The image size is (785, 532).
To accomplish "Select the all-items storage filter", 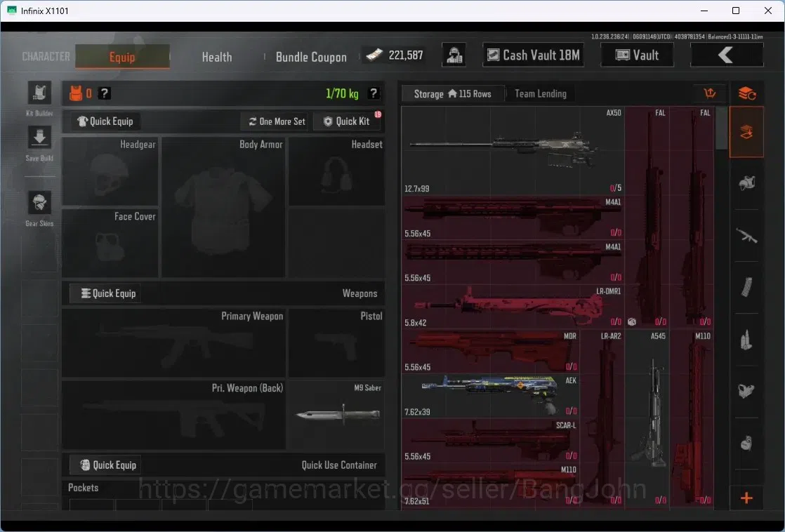I will [x=746, y=132].
